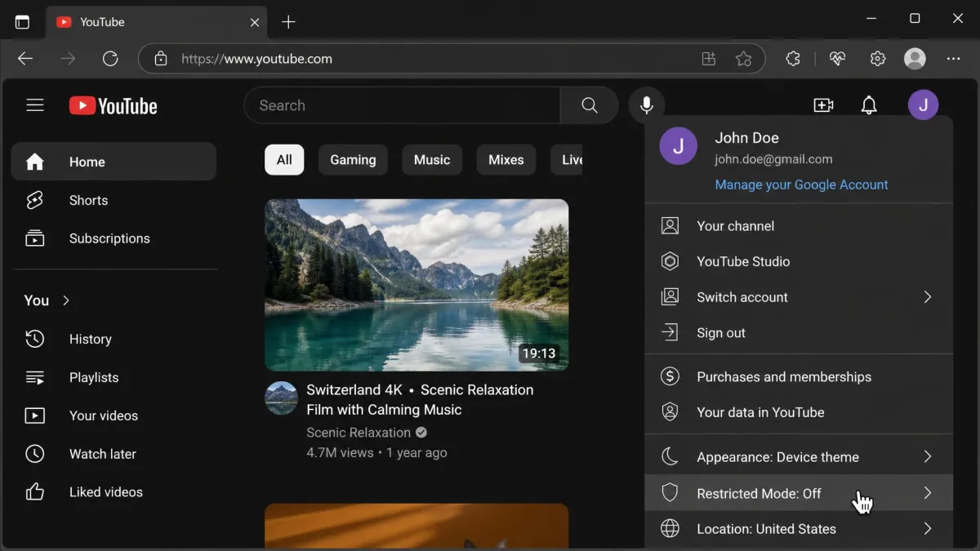Click the browser address bar URL
This screenshot has height=551, width=980.
256,59
